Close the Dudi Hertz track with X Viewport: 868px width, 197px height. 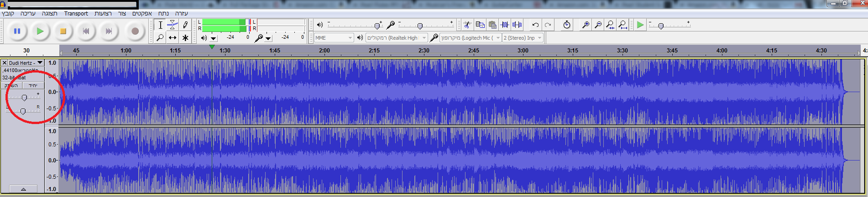point(5,62)
